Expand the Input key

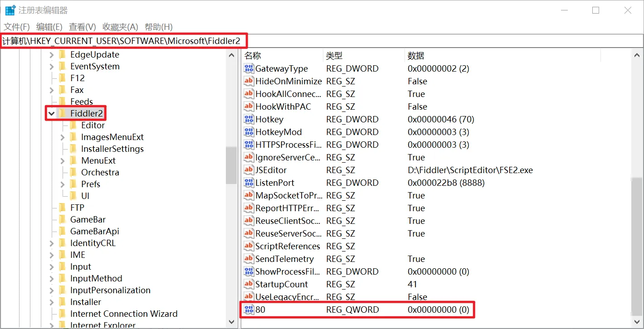click(x=52, y=266)
